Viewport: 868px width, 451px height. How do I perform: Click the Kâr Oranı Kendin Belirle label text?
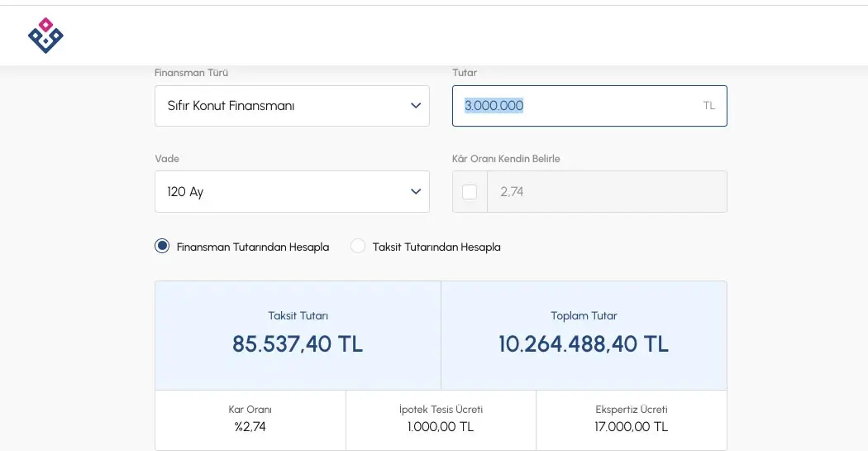point(506,159)
